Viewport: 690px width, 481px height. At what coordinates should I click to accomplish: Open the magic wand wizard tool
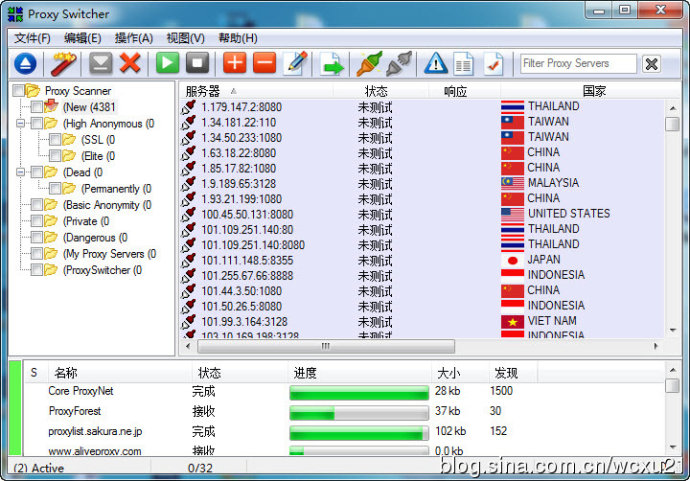[x=63, y=64]
